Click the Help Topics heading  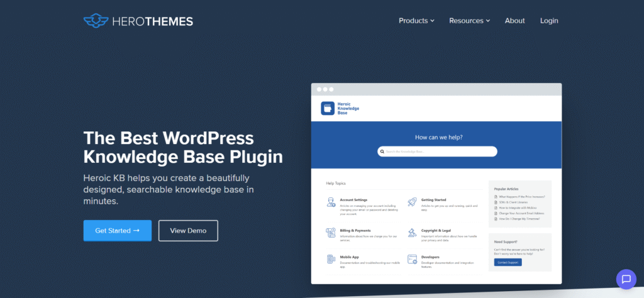pyautogui.click(x=336, y=184)
